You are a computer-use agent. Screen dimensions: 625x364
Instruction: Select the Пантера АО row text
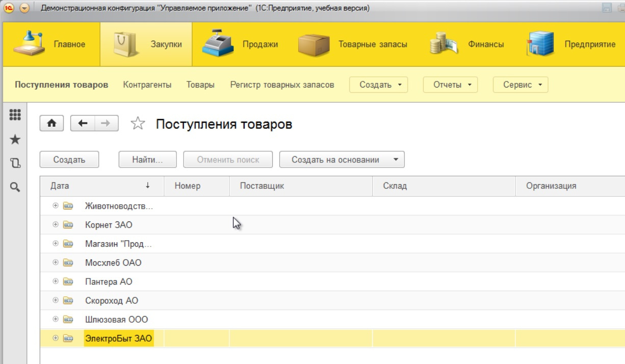pos(109,282)
